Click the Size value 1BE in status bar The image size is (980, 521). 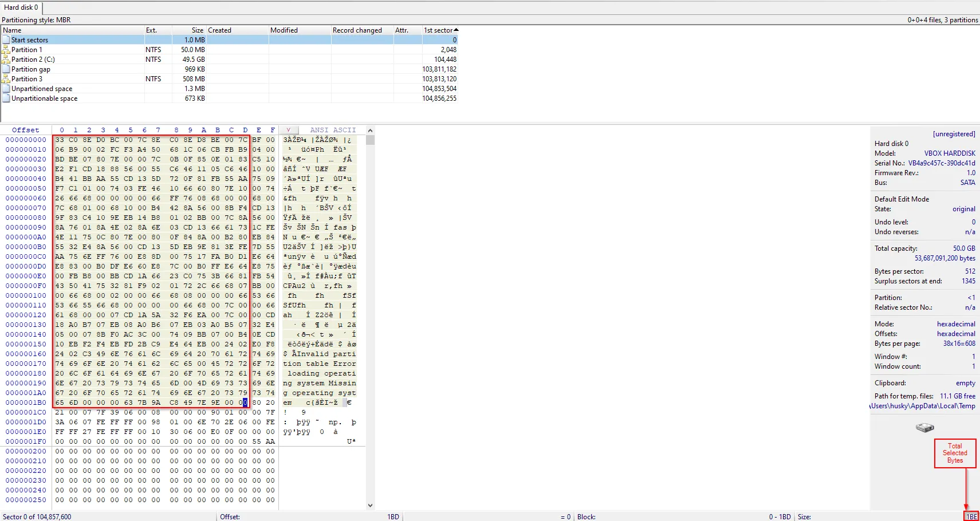971,516
